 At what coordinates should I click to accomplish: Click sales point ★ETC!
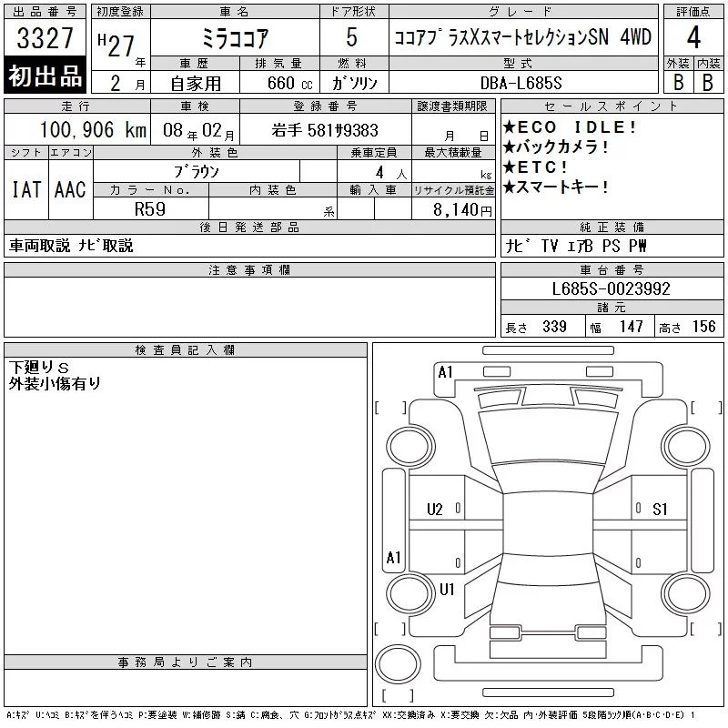535,167
